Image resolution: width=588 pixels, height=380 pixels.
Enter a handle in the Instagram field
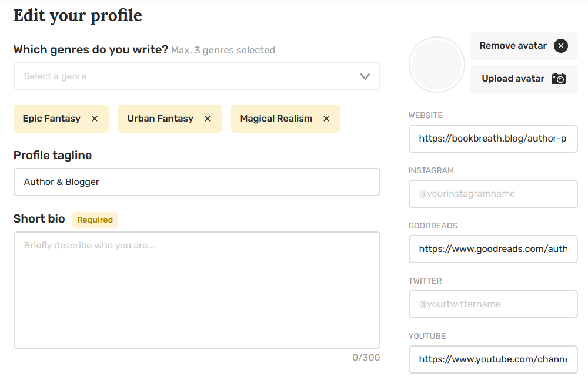tap(493, 194)
